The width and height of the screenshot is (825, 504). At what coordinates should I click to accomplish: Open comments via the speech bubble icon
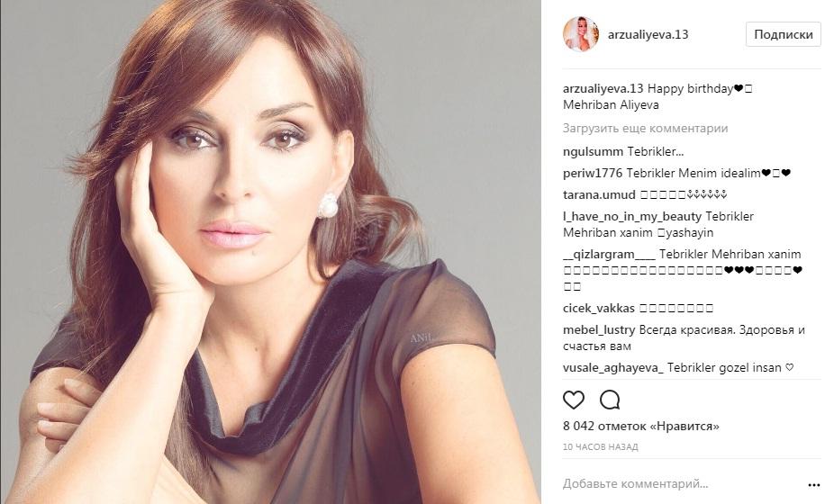click(x=610, y=400)
